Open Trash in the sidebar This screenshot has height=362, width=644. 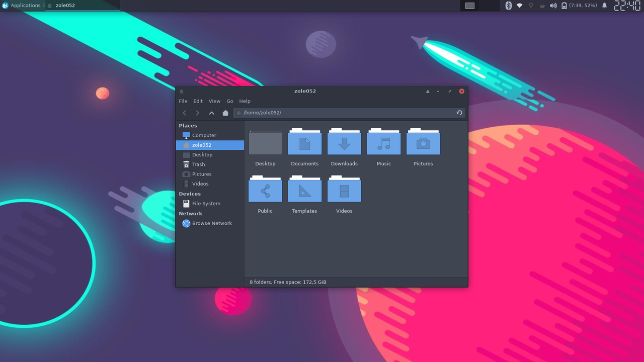pyautogui.click(x=210, y=164)
